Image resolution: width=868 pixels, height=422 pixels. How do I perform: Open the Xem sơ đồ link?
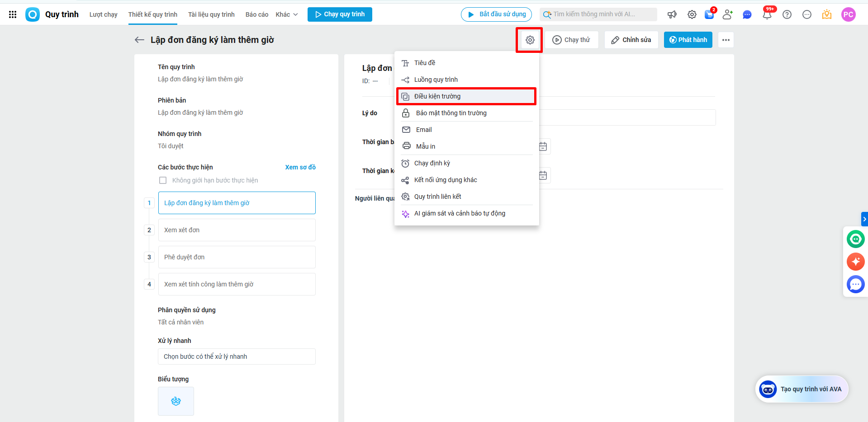click(x=300, y=167)
